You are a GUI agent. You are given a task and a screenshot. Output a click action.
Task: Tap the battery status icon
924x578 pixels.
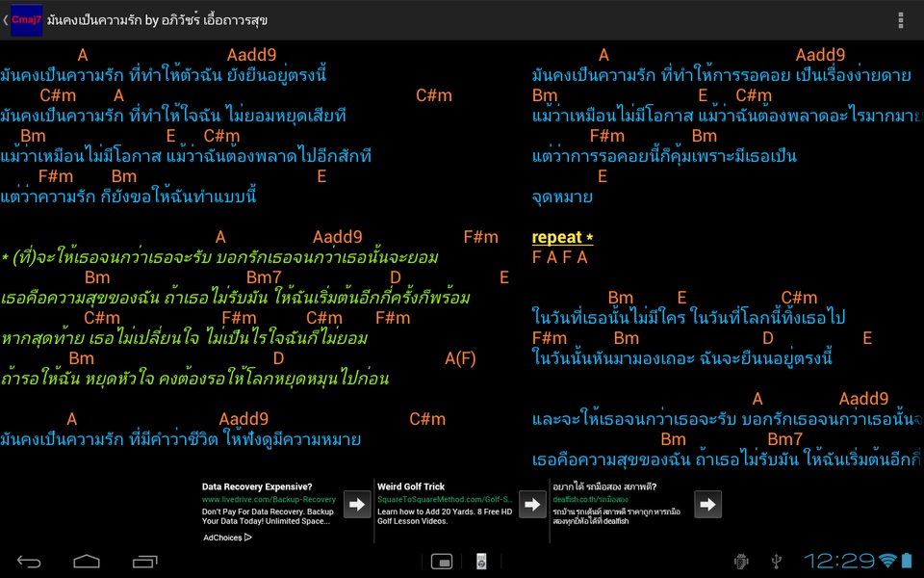click(x=907, y=561)
